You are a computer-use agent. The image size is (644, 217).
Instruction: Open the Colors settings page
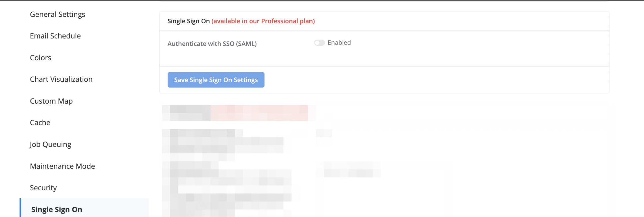point(41,58)
